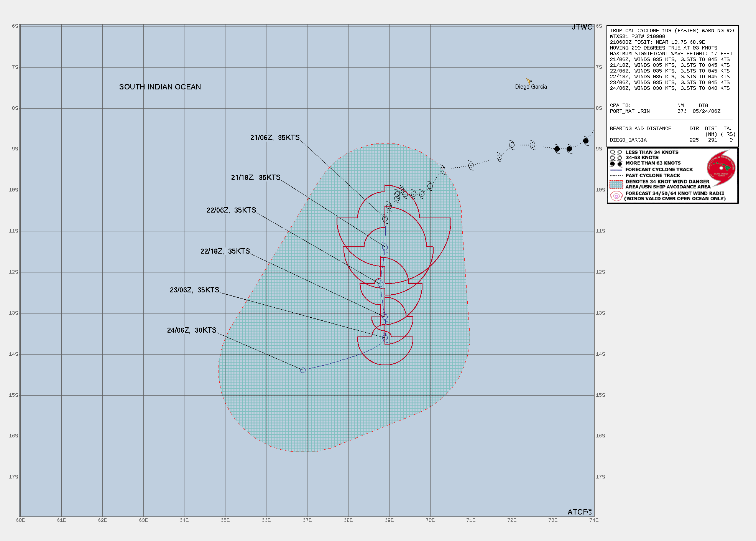Click the 24/06Z forecast position circle on the track
The width and height of the screenshot is (756, 541).
(x=303, y=370)
